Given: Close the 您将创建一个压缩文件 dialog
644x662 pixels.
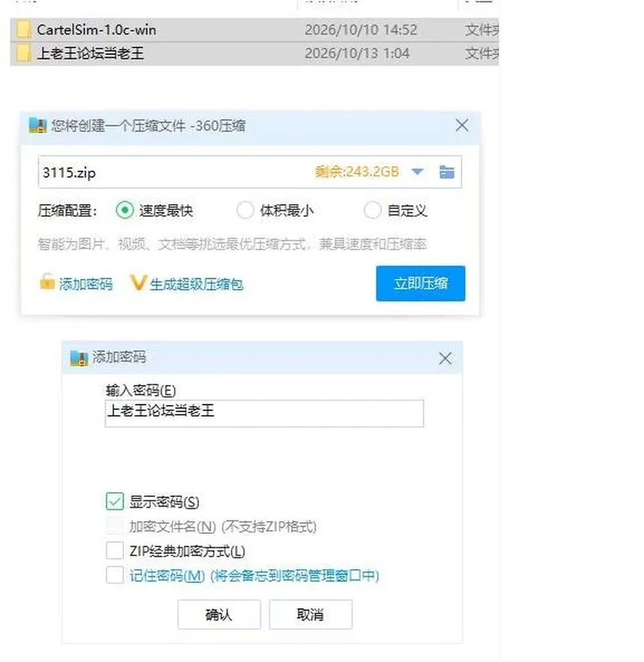Looking at the screenshot, I should pos(462,125).
